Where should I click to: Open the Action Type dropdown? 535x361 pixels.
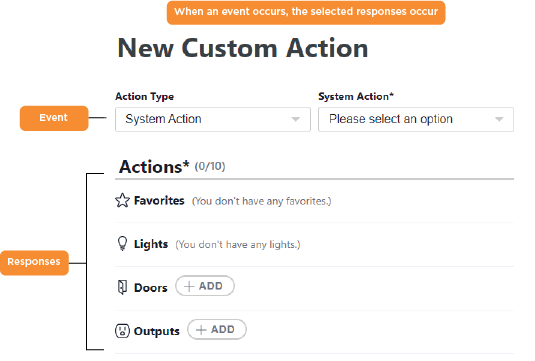coord(213,119)
